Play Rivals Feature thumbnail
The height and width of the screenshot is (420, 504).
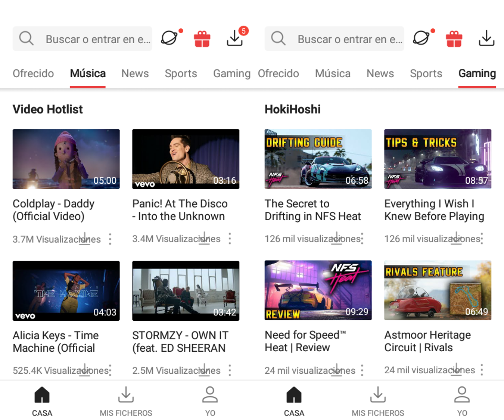(438, 290)
